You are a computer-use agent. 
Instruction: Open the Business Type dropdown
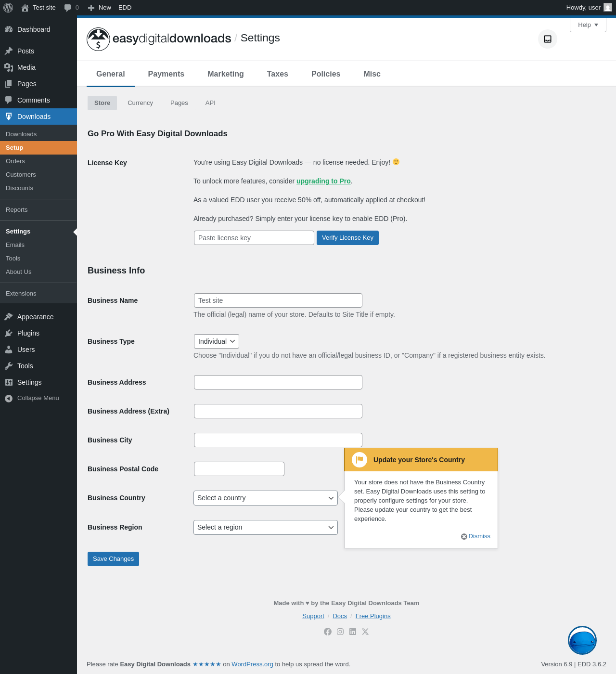pyautogui.click(x=217, y=341)
